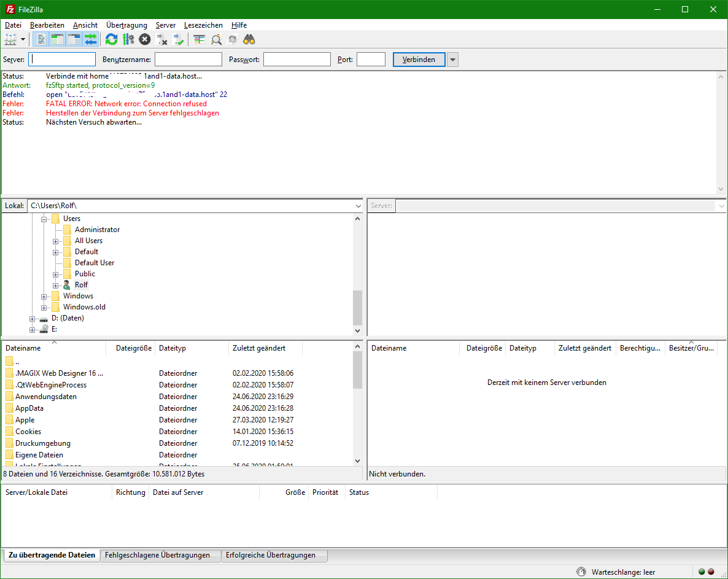Open directory listing filters dialog
Viewport: 728px width, 579px height.
tap(199, 39)
